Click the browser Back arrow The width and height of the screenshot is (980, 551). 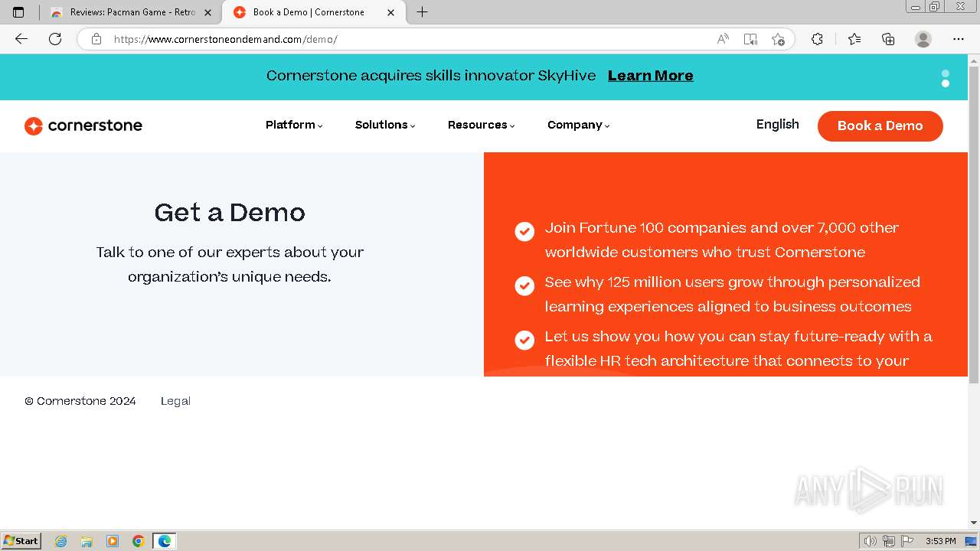(21, 39)
